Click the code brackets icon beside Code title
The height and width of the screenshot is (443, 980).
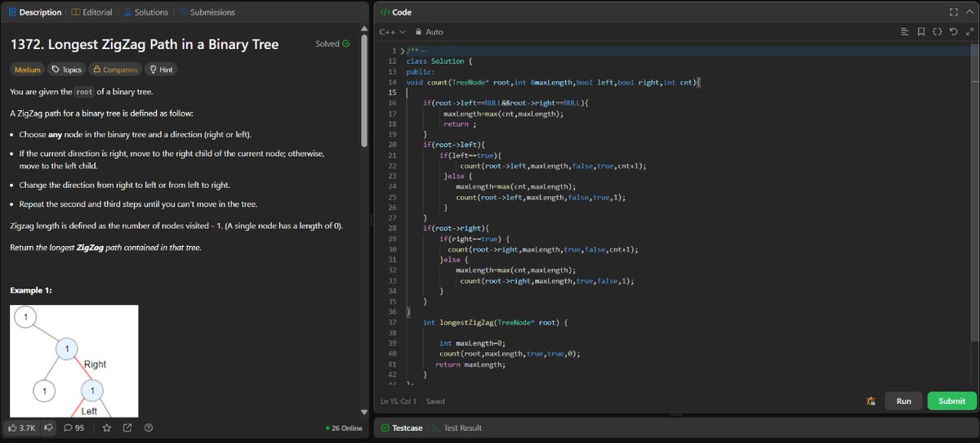click(385, 12)
